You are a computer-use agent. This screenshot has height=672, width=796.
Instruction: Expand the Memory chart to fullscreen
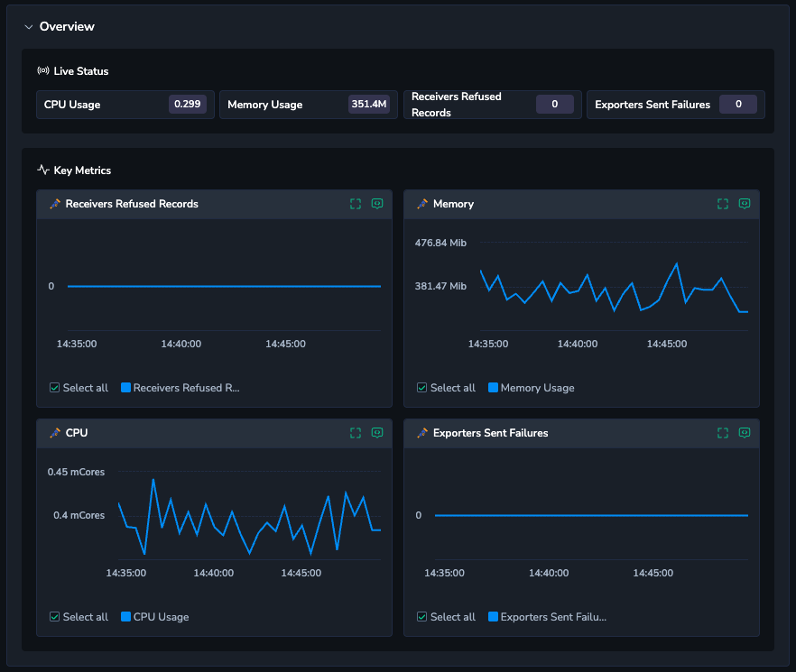[723, 204]
